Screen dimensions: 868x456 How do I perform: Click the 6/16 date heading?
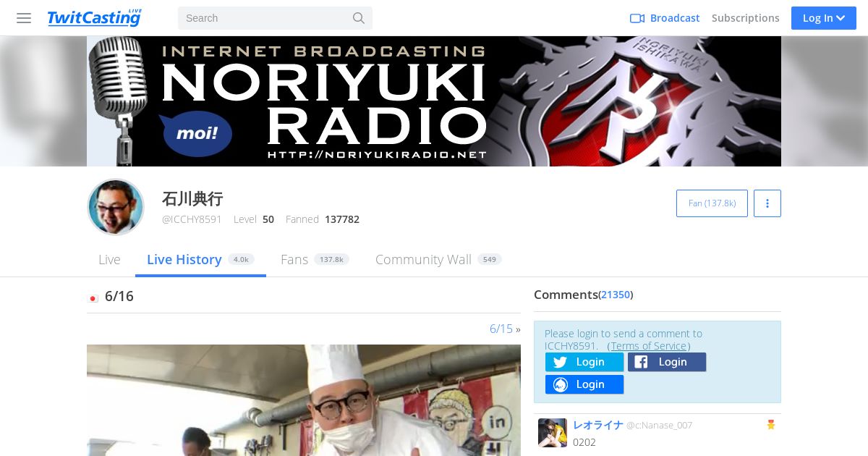[x=119, y=296]
